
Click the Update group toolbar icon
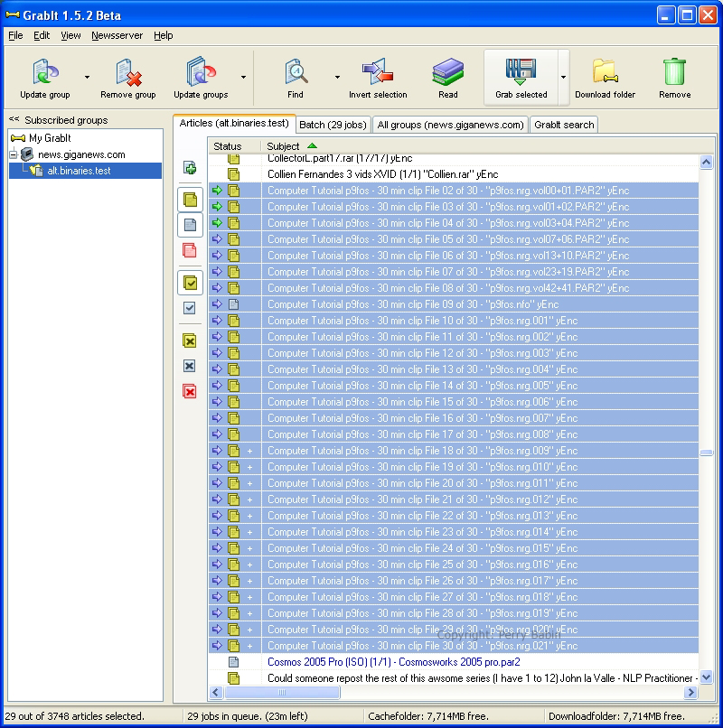pos(45,72)
